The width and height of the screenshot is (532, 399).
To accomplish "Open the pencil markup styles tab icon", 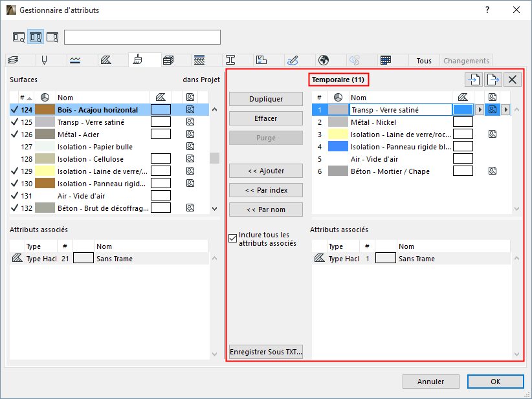I will tap(293, 60).
